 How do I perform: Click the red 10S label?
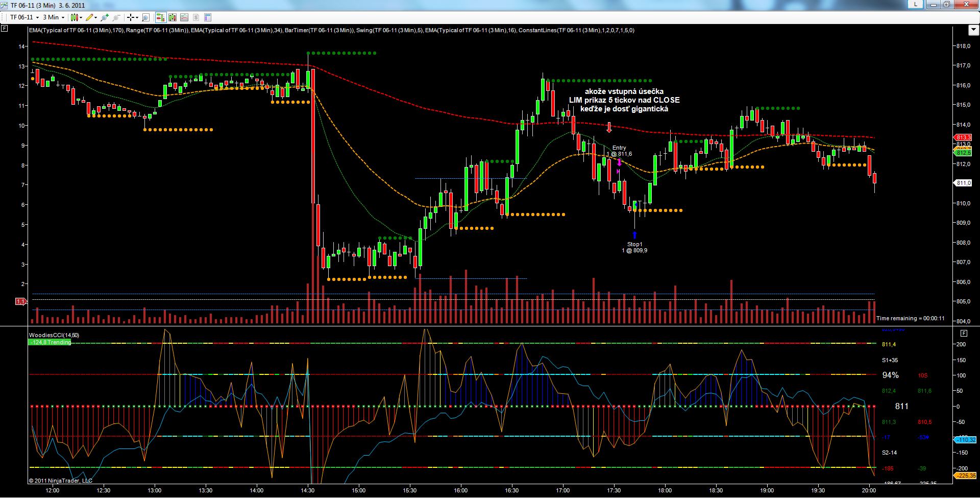point(923,376)
